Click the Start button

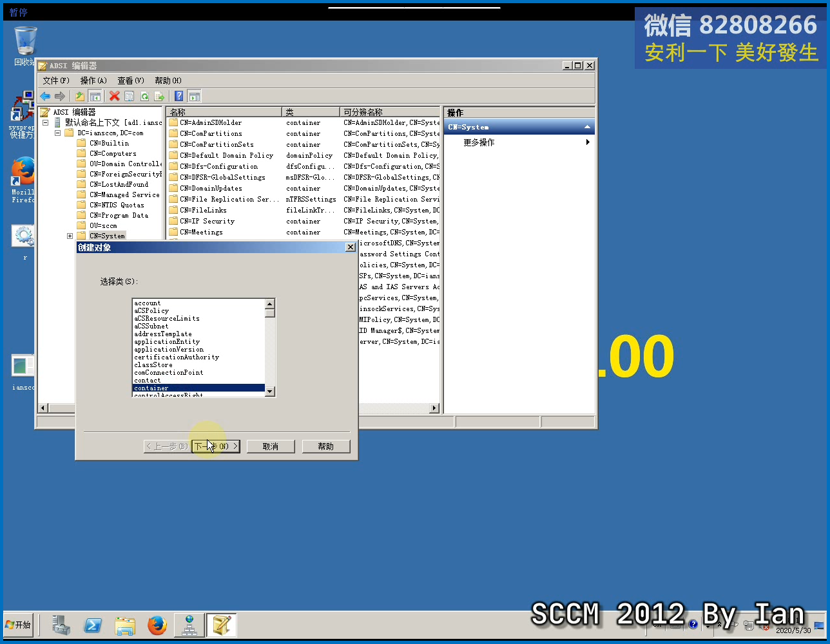coord(19,625)
